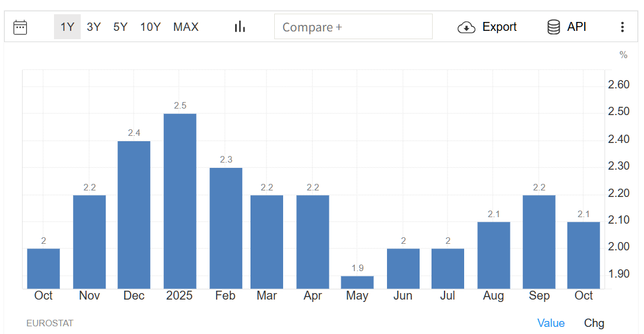Show the MAX time range
Viewport: 644px width, 334px height.
point(186,27)
